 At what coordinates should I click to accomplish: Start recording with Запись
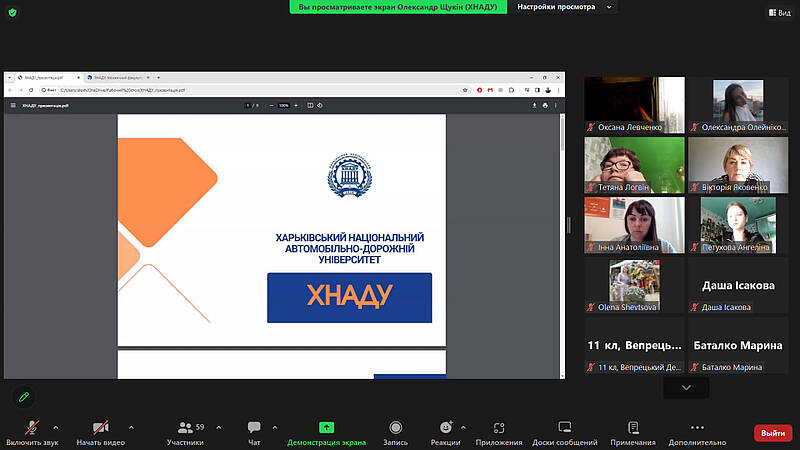pyautogui.click(x=395, y=433)
